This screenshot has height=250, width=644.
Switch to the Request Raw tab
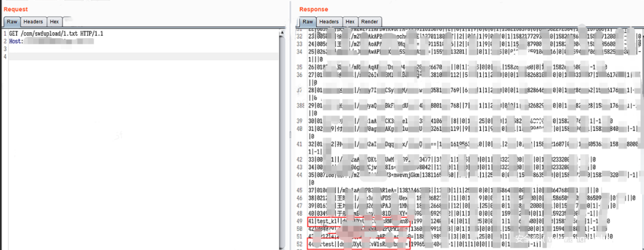tap(12, 21)
